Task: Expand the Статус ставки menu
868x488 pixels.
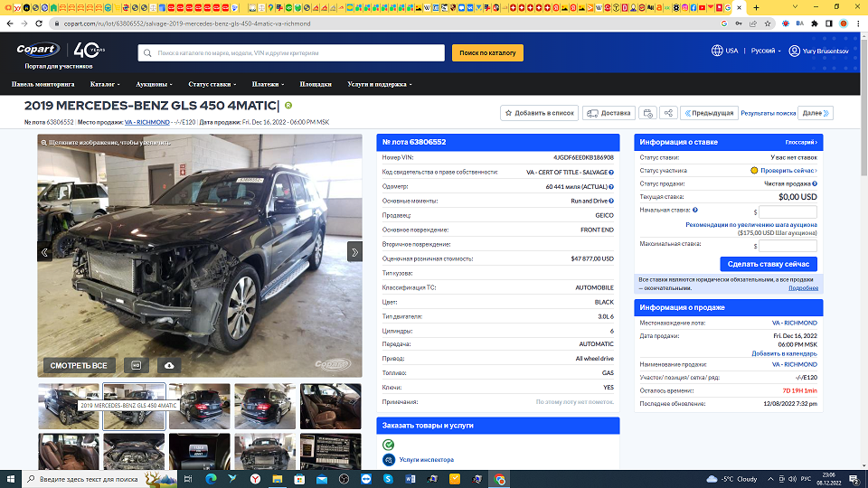Action: click(x=212, y=84)
